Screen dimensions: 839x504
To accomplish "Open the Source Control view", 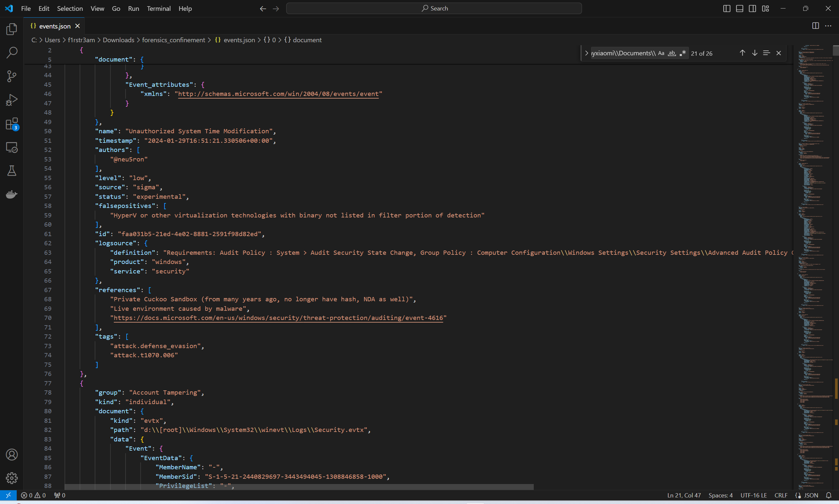I will pos(11,76).
